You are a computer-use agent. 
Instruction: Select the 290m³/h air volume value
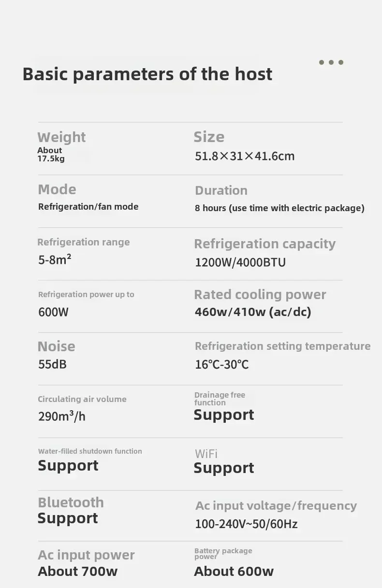coord(61,416)
